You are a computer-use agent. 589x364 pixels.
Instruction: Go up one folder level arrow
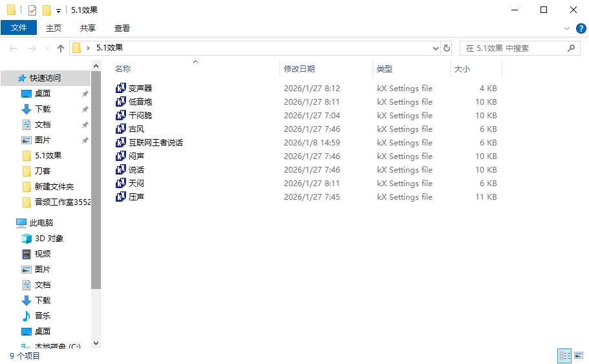61,48
